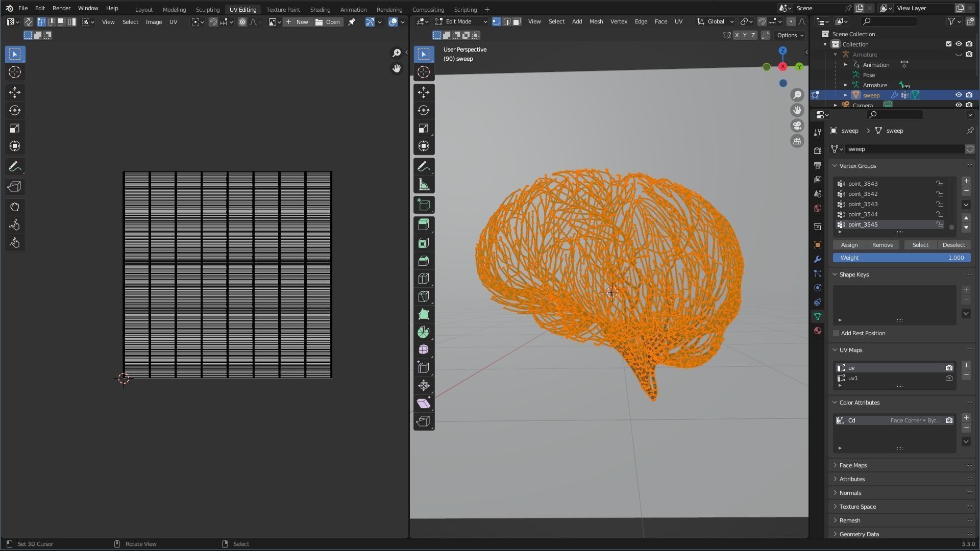Open the Material properties tab
The height and width of the screenshot is (551, 980).
(818, 331)
